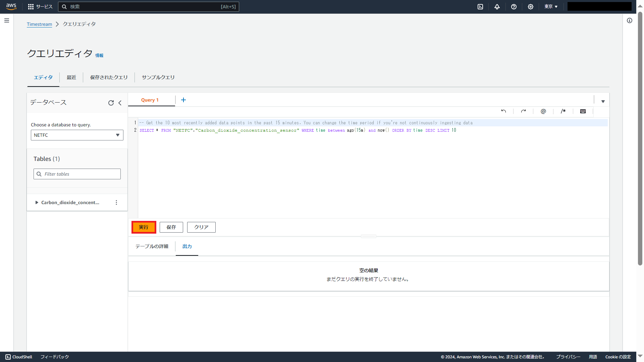Refresh the database list
The width and height of the screenshot is (644, 362).
pos(111,103)
